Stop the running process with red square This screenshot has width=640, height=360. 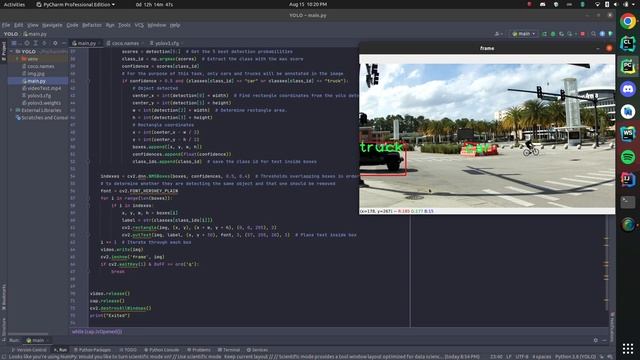(x=582, y=34)
